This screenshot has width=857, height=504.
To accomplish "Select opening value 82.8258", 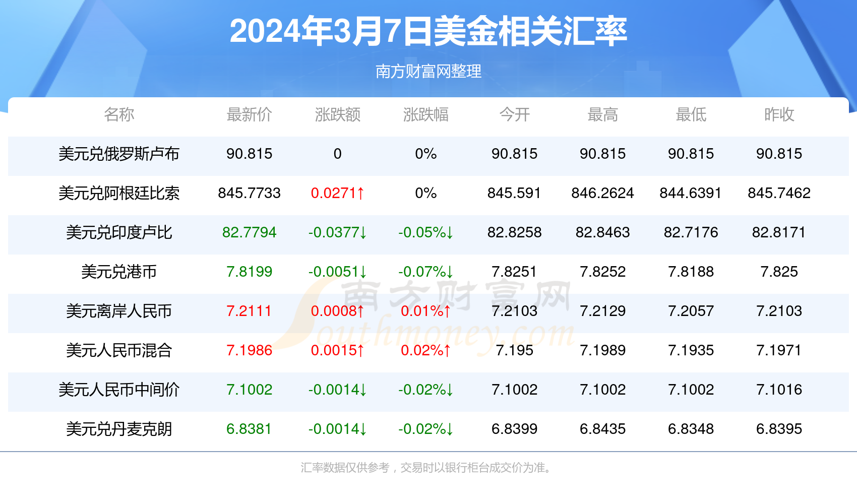I will [514, 232].
